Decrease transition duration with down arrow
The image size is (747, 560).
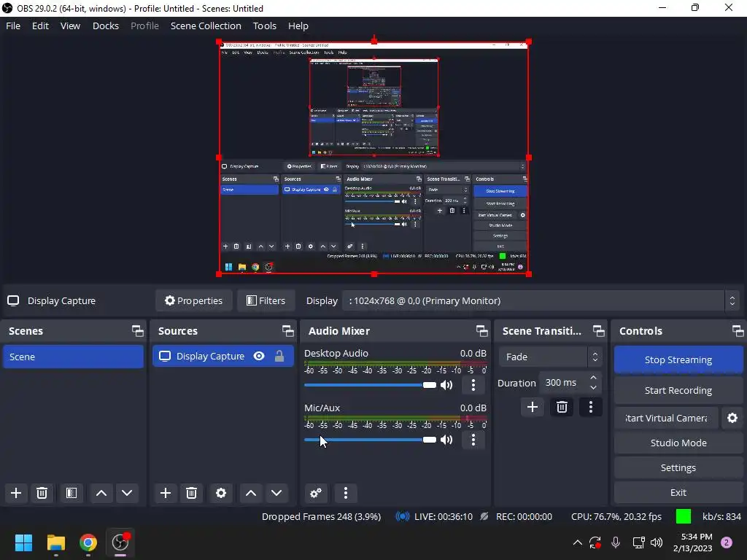593,387
